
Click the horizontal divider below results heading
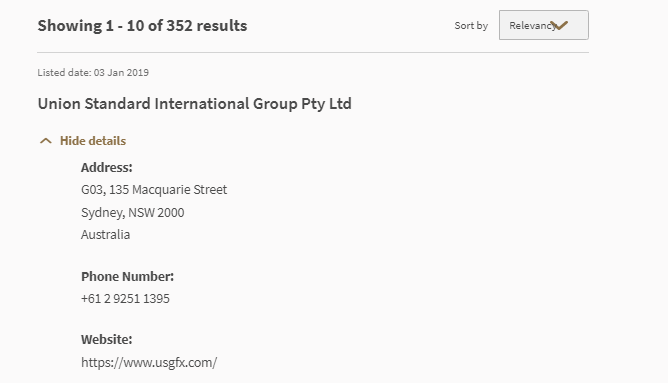click(313, 52)
